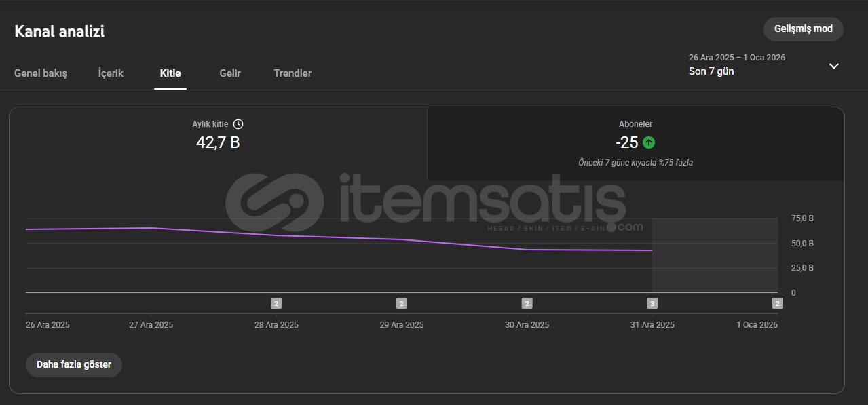Open the video marker badge on 28 Ara 2025
The image size is (868, 405).
[276, 303]
